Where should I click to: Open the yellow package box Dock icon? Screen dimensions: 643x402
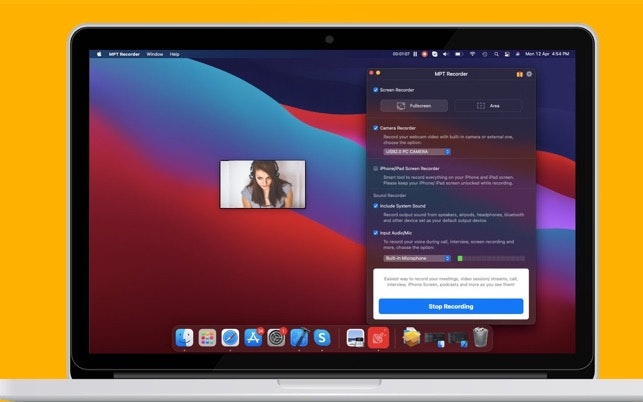pos(411,337)
